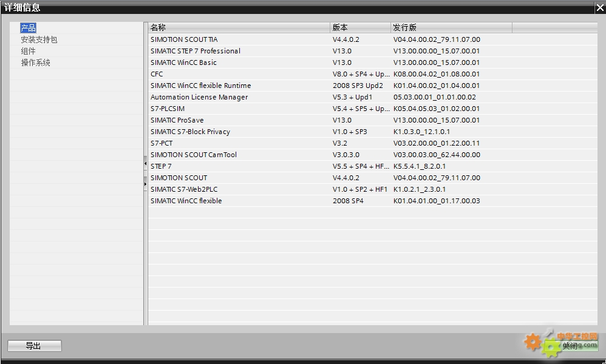This screenshot has width=606, height=364.
Task: Export the list with the 导出 button
Action: click(35, 346)
